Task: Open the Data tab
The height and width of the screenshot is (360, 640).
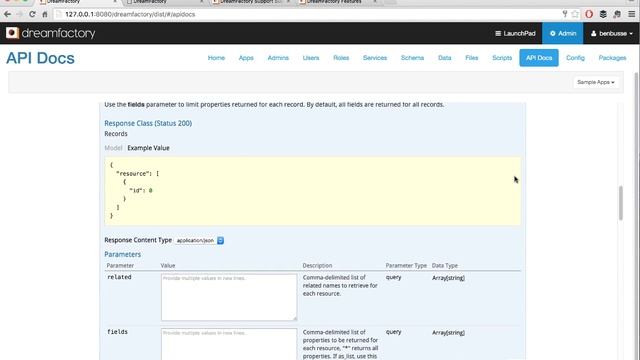Action: [x=444, y=58]
